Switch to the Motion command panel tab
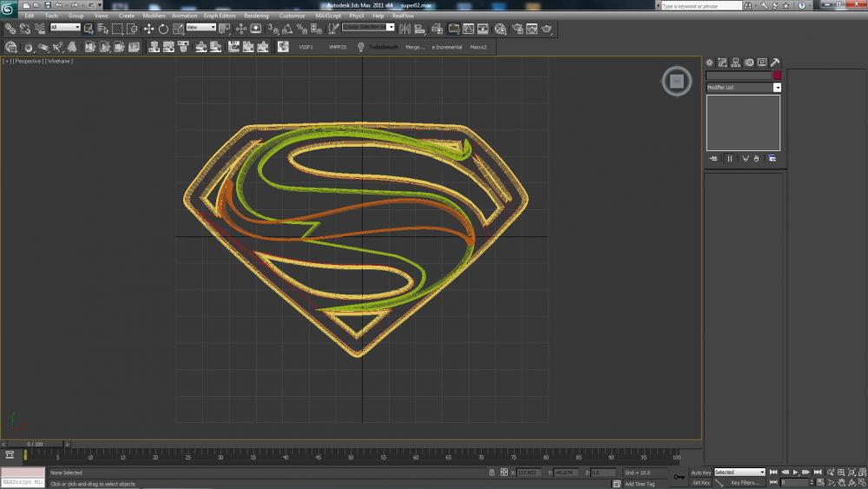Screen dimensions: 868x489 749,63
